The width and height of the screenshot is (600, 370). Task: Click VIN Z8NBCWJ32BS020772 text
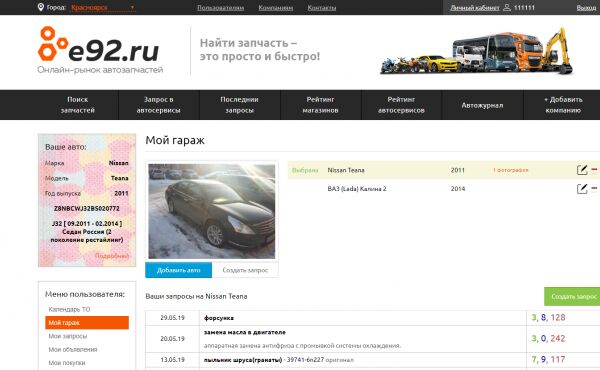(86, 209)
